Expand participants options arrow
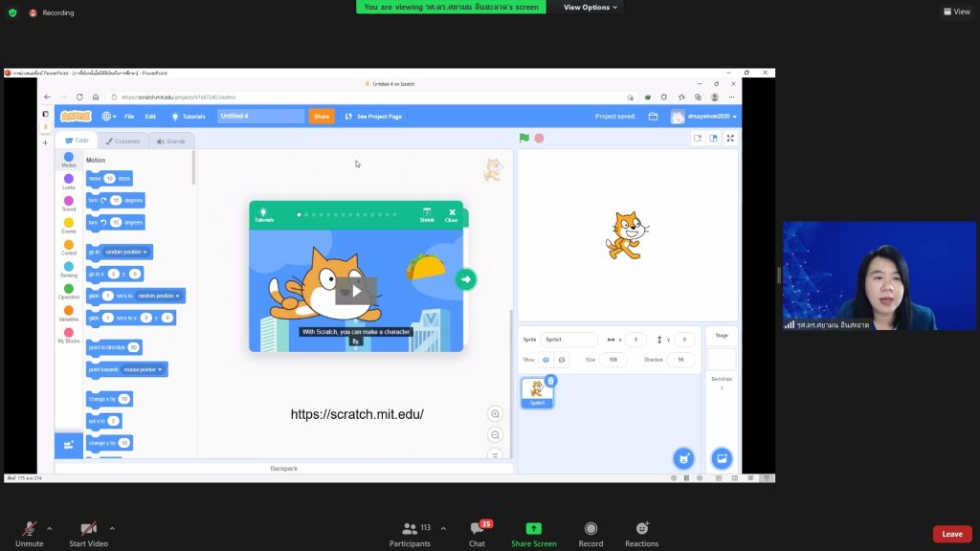This screenshot has height=551, width=980. (x=443, y=528)
